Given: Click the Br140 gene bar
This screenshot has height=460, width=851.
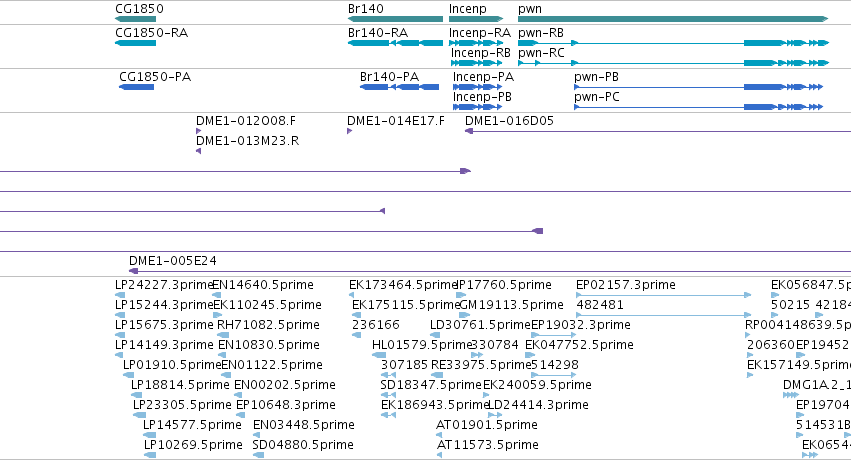Looking at the screenshot, I should pyautogui.click(x=395, y=19).
